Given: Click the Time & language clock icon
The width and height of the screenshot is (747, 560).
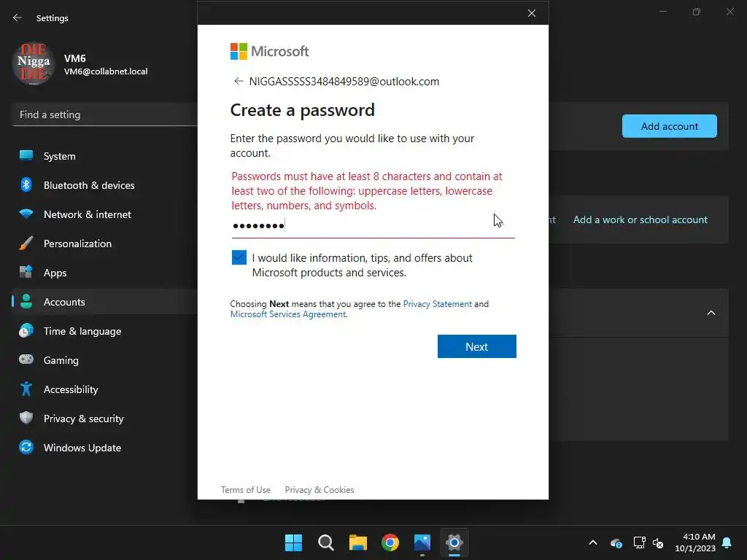Looking at the screenshot, I should pos(26,330).
